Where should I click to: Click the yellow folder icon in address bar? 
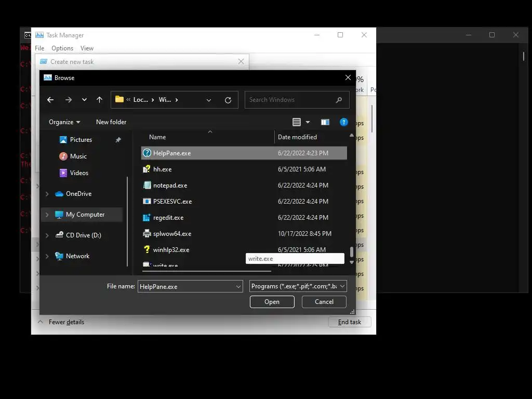119,99
